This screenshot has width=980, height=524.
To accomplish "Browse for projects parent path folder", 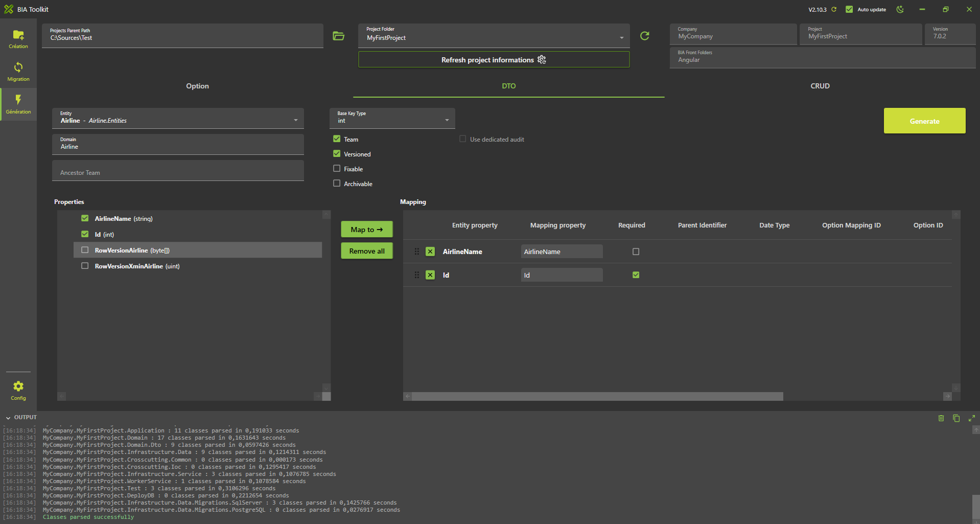I will (x=338, y=36).
